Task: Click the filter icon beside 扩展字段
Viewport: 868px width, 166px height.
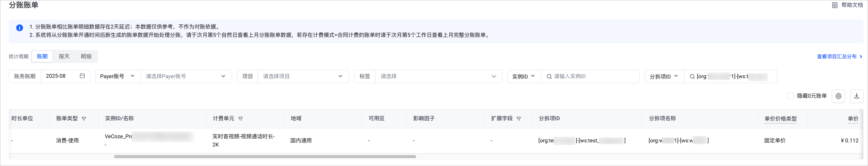Action: point(519,119)
